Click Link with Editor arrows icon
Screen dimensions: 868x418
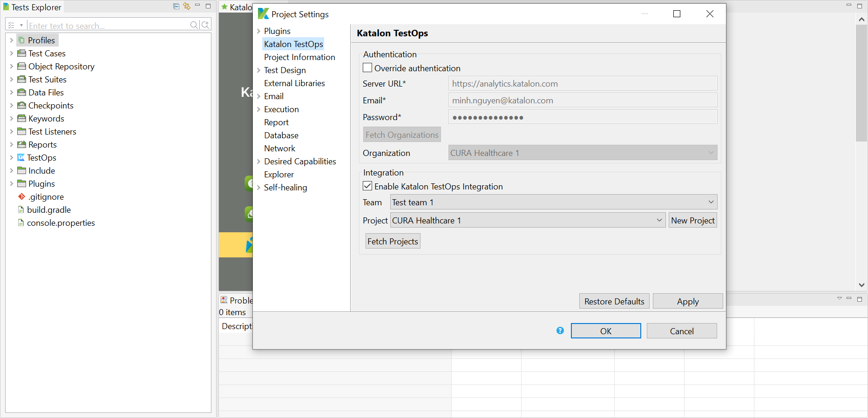(187, 6)
